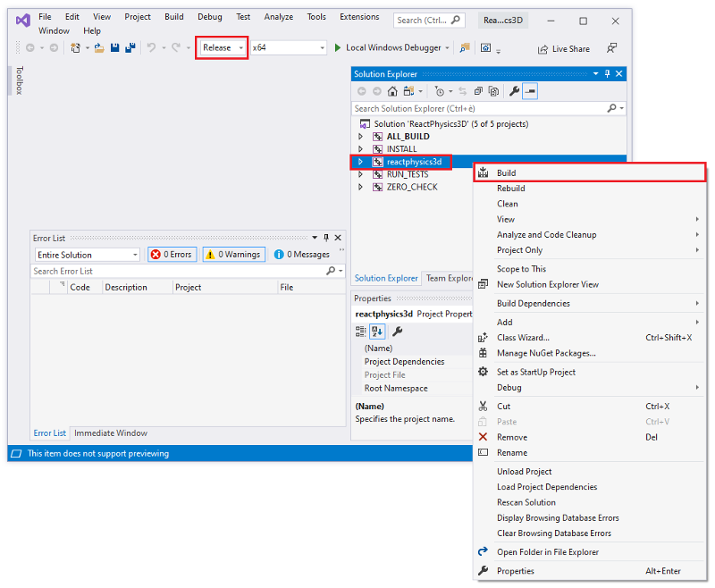This screenshot has width=715, height=588.
Task: Click the Save All toolbar icon
Action: [130, 48]
